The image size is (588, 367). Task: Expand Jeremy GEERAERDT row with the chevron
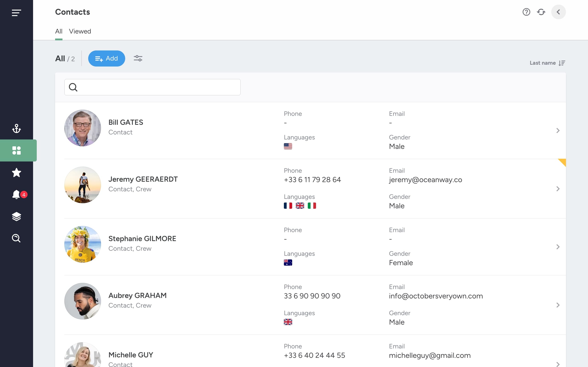[x=558, y=189]
